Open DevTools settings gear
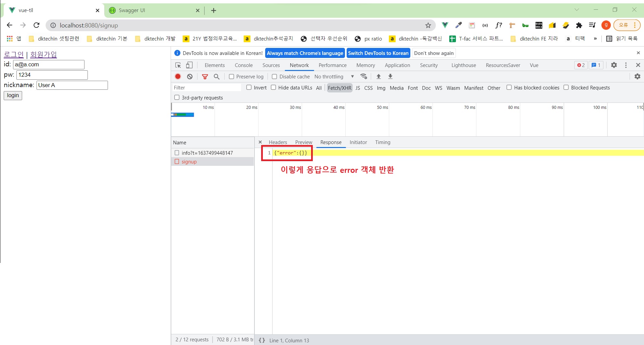644x345 pixels. [614, 65]
